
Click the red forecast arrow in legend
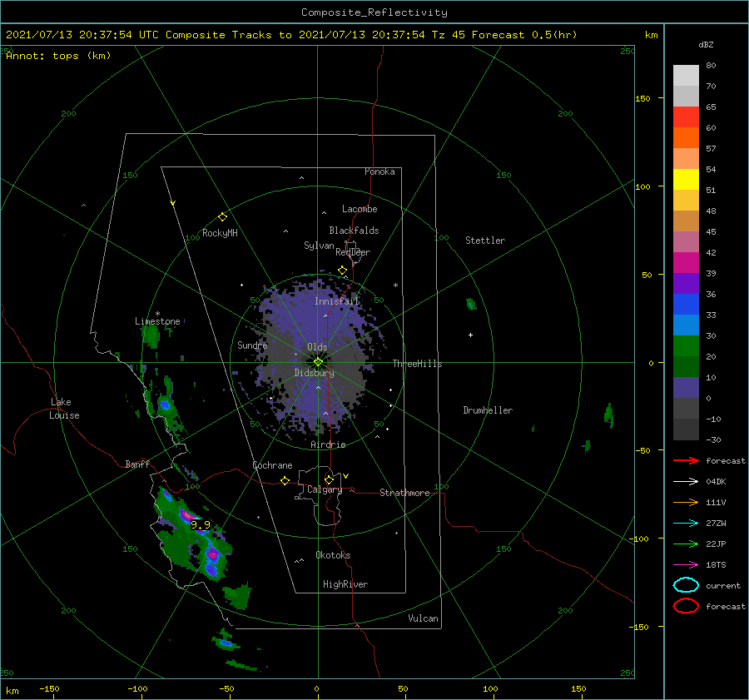686,460
